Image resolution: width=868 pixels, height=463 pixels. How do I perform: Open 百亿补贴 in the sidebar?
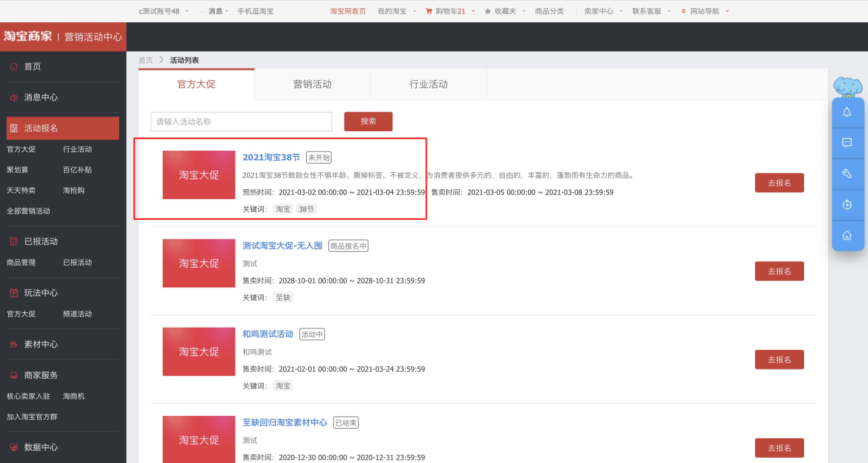point(77,170)
